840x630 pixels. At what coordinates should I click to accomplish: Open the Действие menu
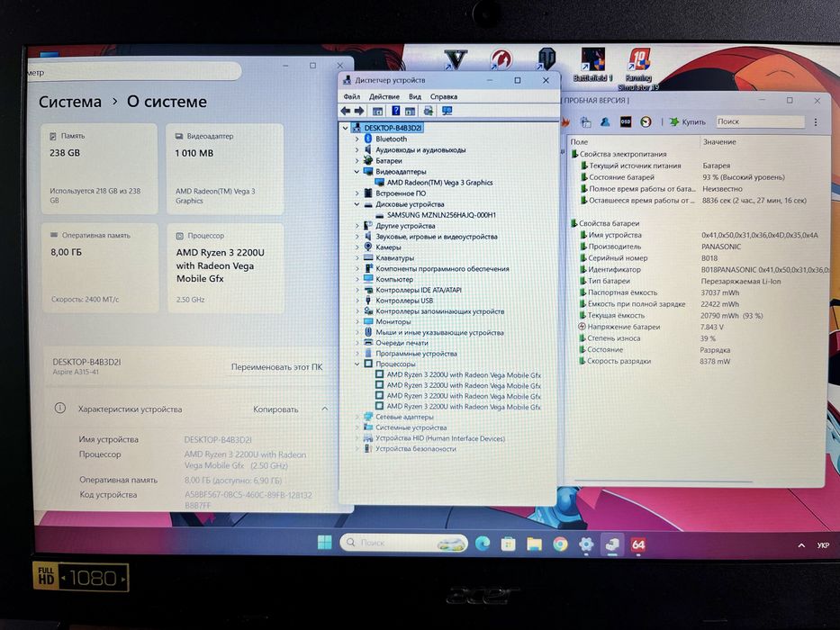tap(384, 96)
